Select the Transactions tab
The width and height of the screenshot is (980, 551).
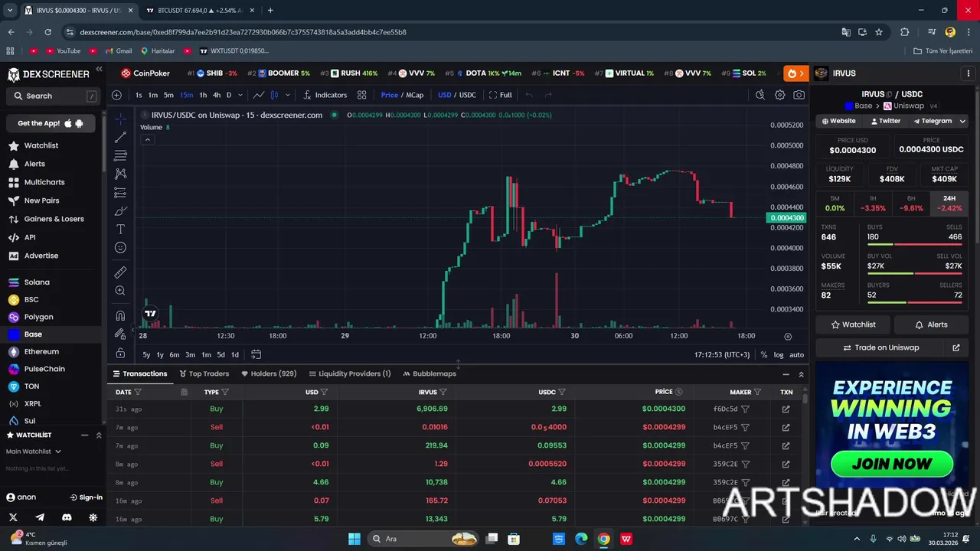click(140, 373)
